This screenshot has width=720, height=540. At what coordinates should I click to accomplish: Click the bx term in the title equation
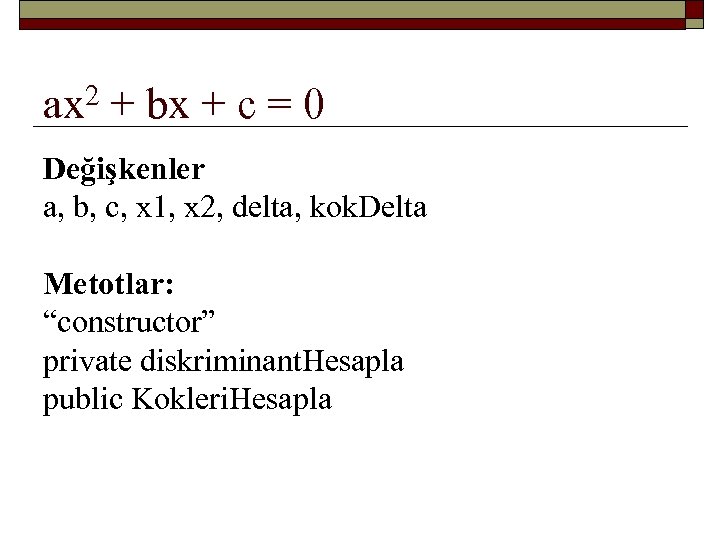pyautogui.click(x=168, y=105)
